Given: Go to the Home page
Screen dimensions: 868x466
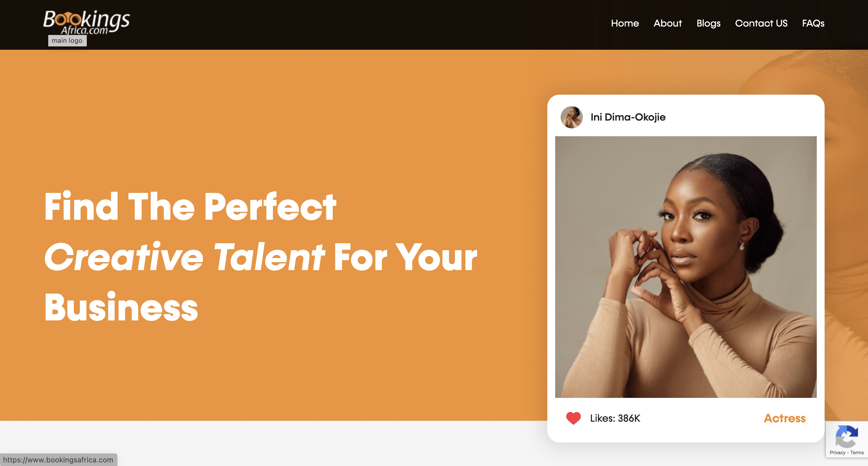Looking at the screenshot, I should pos(625,23).
